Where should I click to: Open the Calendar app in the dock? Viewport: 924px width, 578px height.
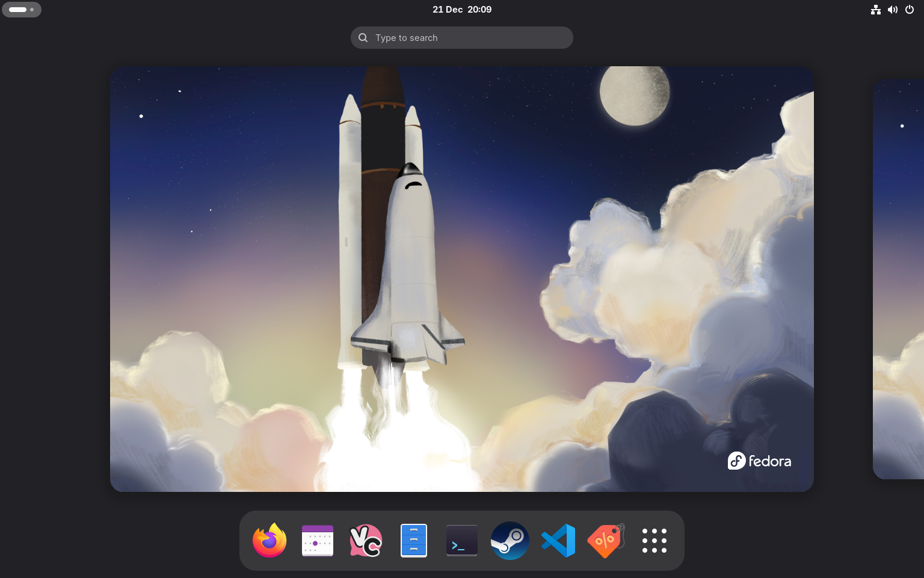tap(318, 541)
